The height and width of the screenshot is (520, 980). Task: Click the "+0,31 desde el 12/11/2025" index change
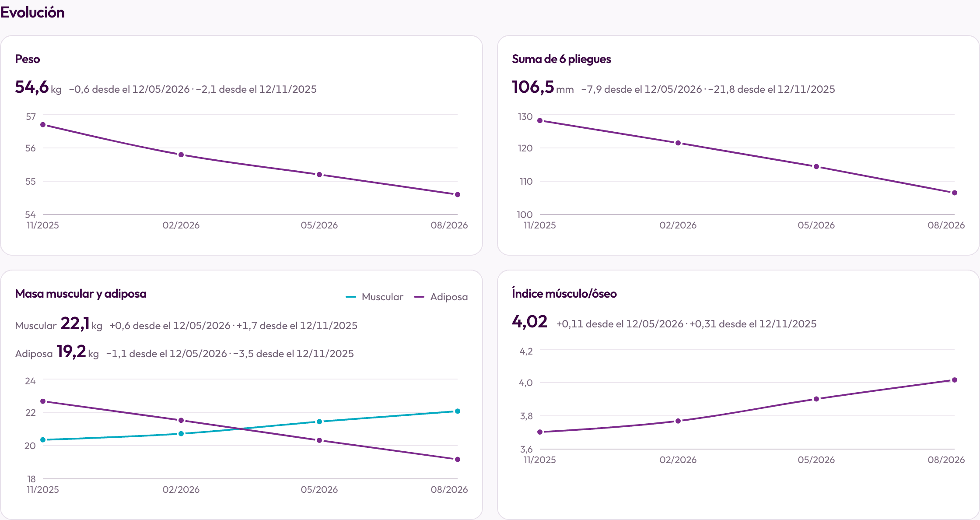(753, 324)
